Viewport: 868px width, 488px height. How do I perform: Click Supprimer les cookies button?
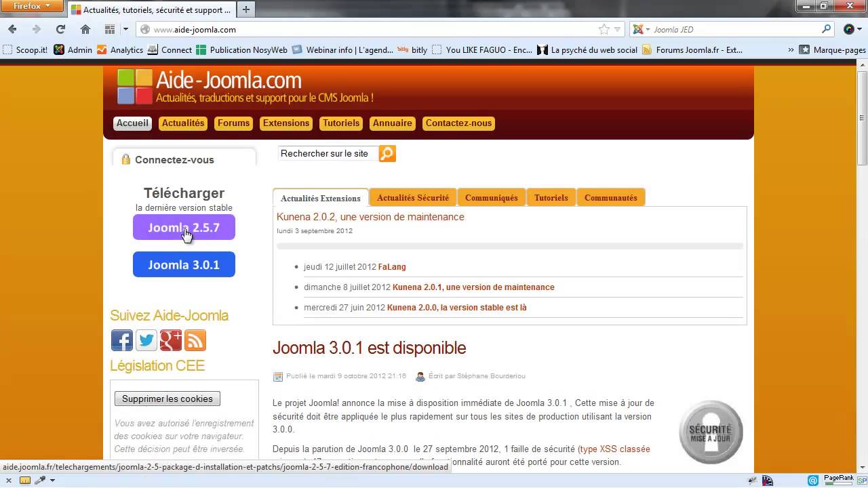[167, 399]
